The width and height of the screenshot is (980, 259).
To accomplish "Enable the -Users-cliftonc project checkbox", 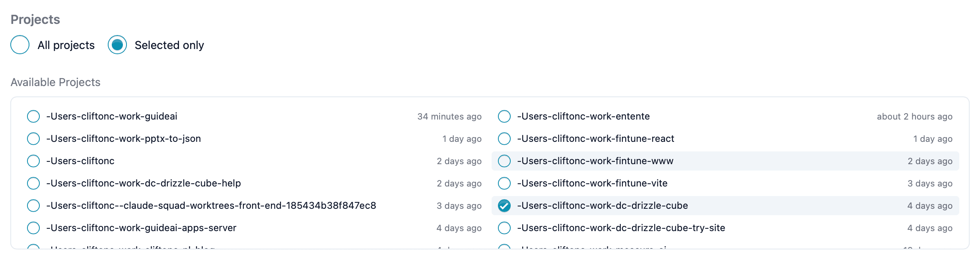I will click(33, 161).
